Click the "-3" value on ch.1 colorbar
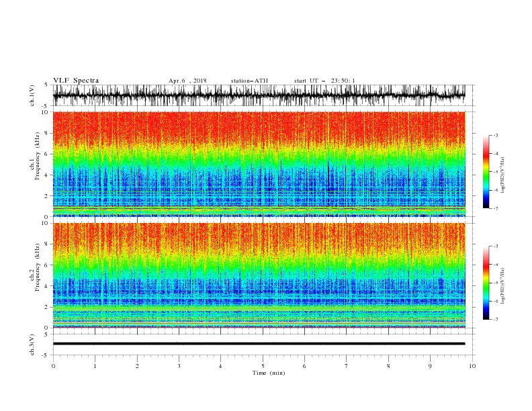Viewport: 532px width, 411px height. (x=496, y=135)
